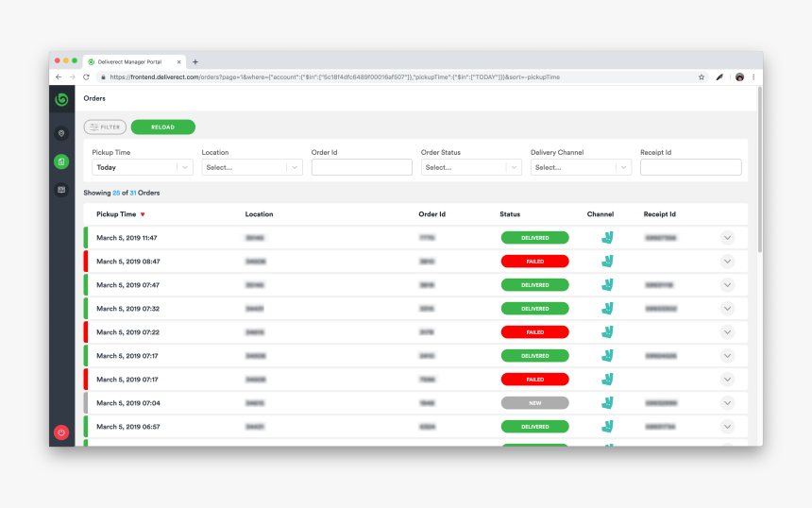Screen dimensions: 812x508
Task: Bookmark page with the star icon
Action: coord(702,77)
